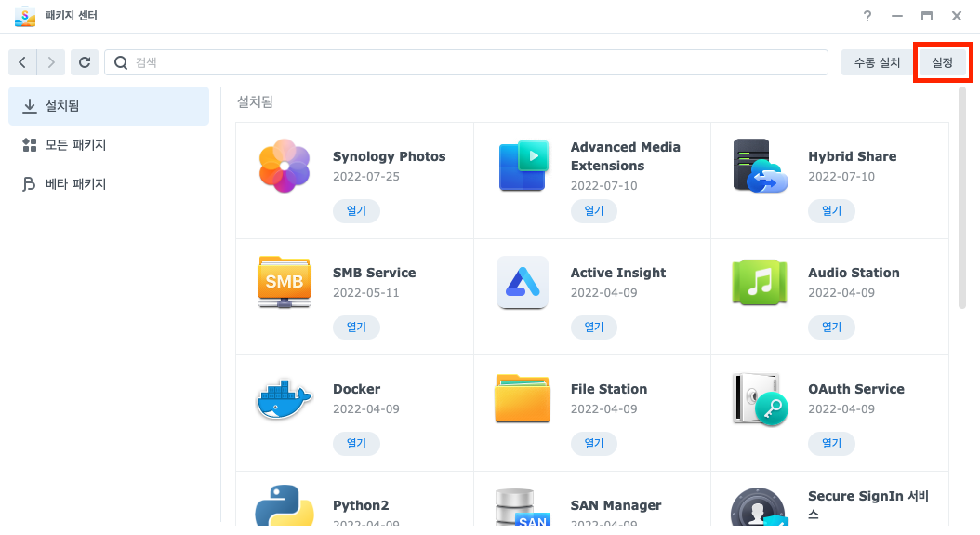Open Advanced Media Extensions with 열기
The width and height of the screenshot is (980, 535).
tap(594, 211)
